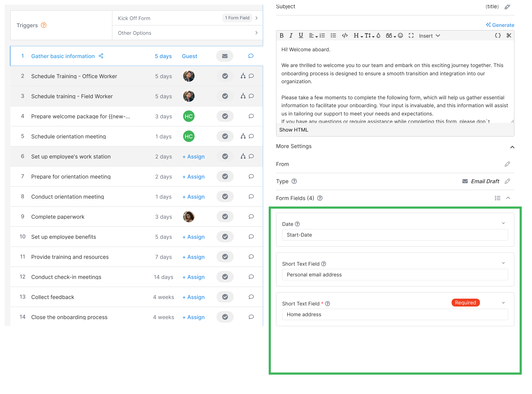This screenshot has width=532, height=394.
Task: Insert a merge tag using the curly braces icon
Action: point(498,35)
